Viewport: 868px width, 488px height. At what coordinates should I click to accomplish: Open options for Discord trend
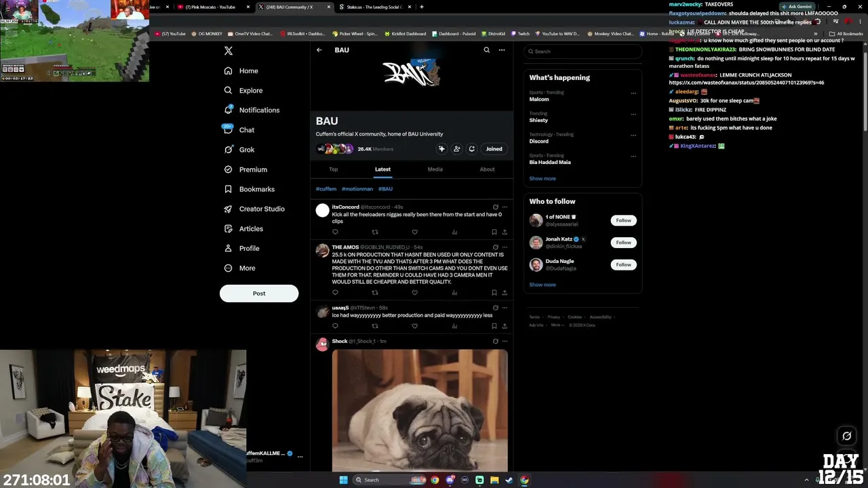[x=633, y=136]
